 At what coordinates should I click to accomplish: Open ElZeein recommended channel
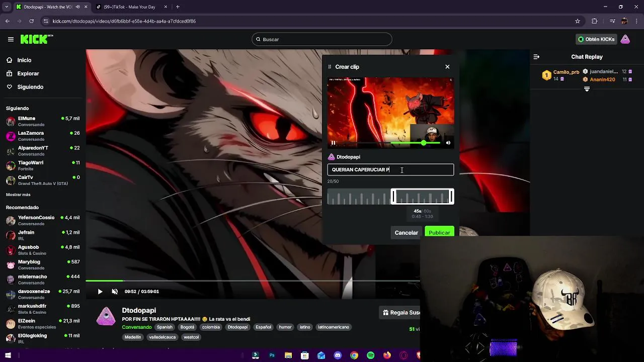point(43,323)
